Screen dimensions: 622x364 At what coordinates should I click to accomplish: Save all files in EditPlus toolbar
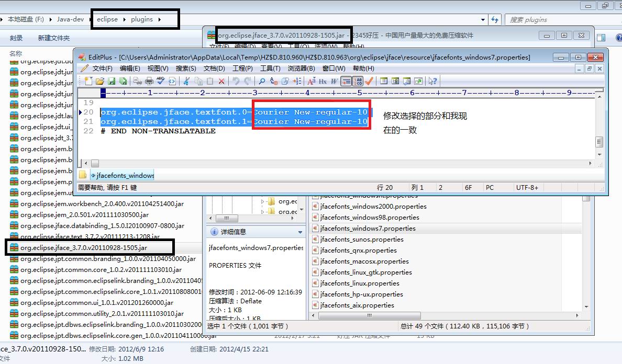[123, 81]
